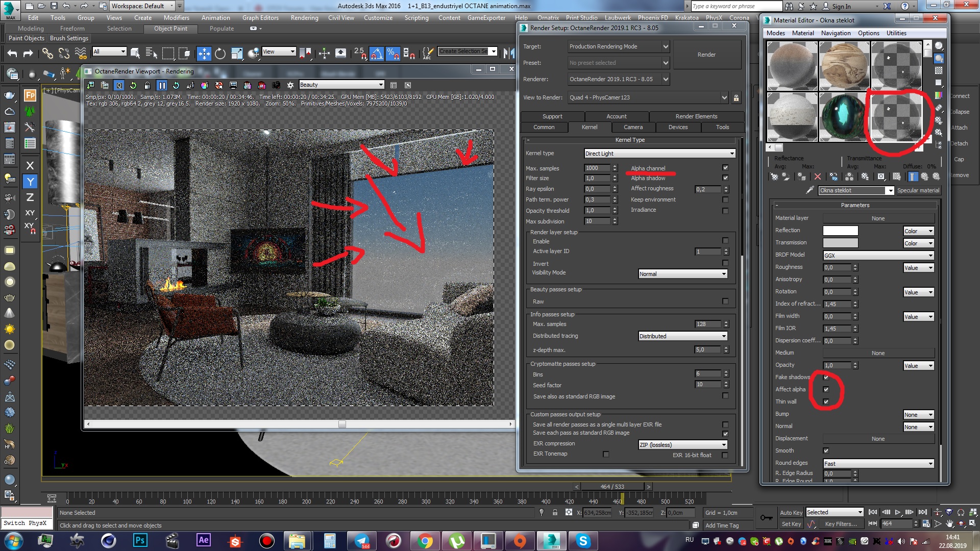Screen dimensions: 980x551
Task: Uncheck Affect alpha in material parameters
Action: pos(826,389)
